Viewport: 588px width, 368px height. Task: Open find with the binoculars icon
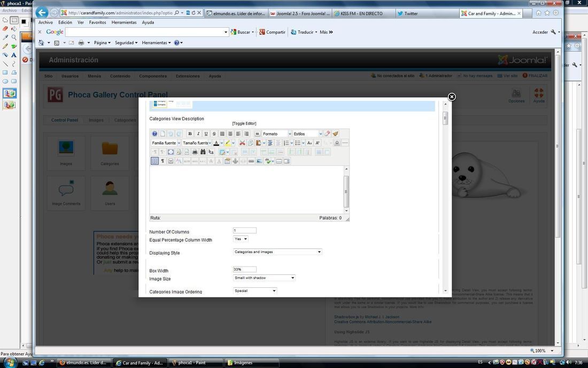point(203,152)
